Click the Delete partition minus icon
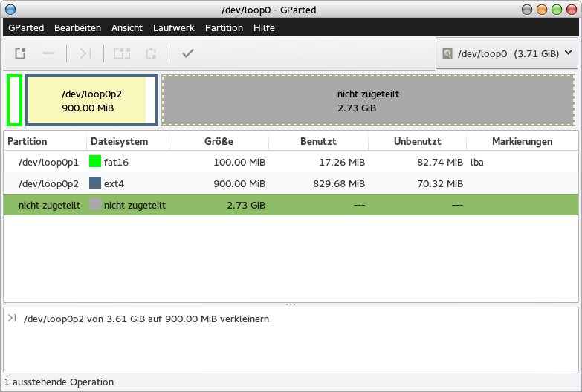 pyautogui.click(x=48, y=53)
